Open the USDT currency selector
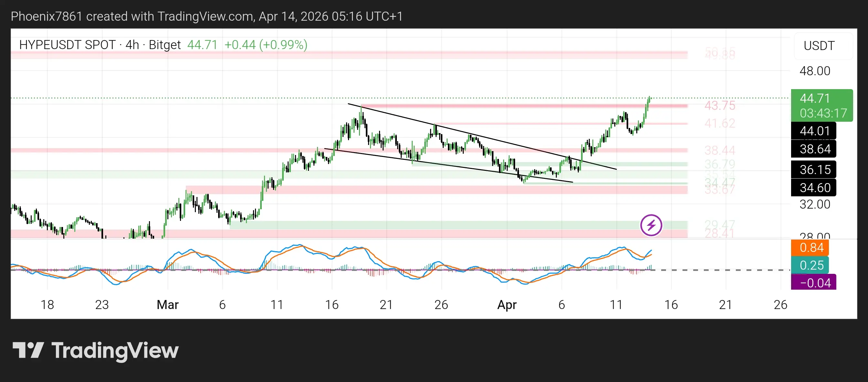This screenshot has width=868, height=382. 819,46
